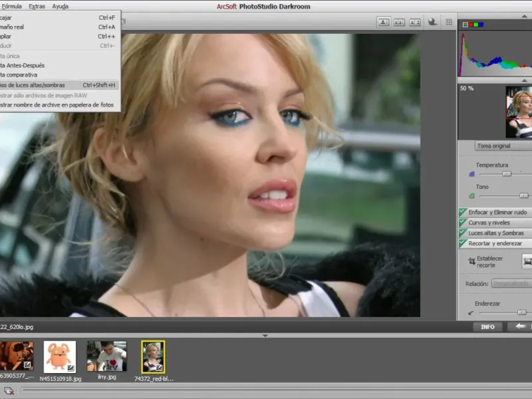Select the liny.jpg thumbnail

(106, 356)
